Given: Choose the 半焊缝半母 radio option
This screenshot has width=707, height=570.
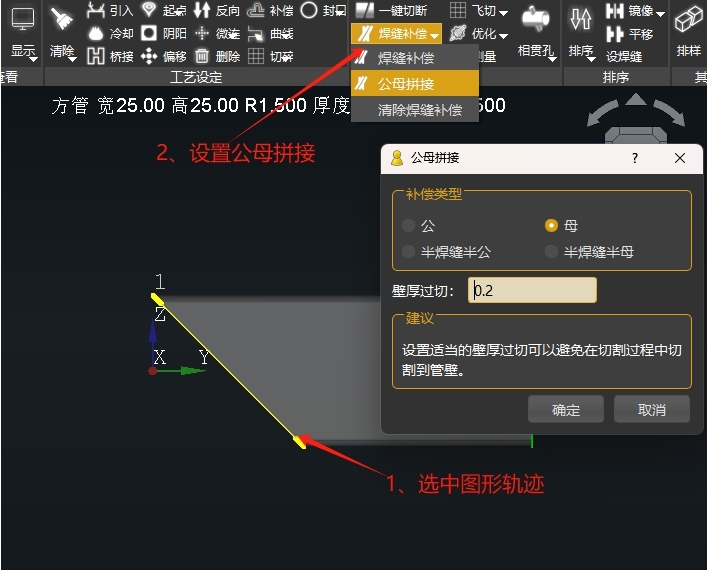Looking at the screenshot, I should 551,252.
